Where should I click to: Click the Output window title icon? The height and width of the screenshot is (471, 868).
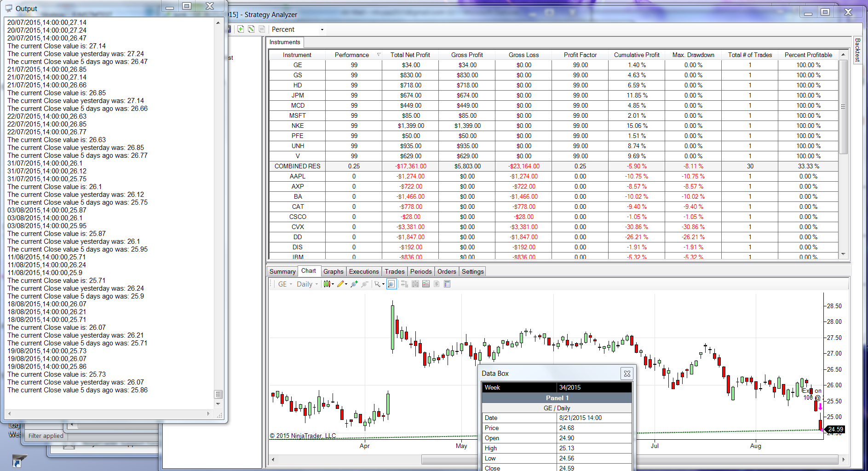tap(9, 8)
